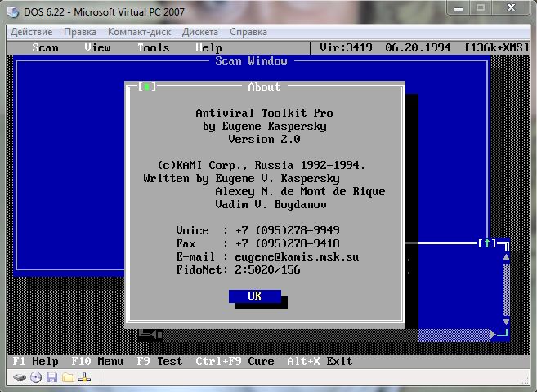Open the View menu
The height and width of the screenshot is (392, 537).
pos(97,47)
